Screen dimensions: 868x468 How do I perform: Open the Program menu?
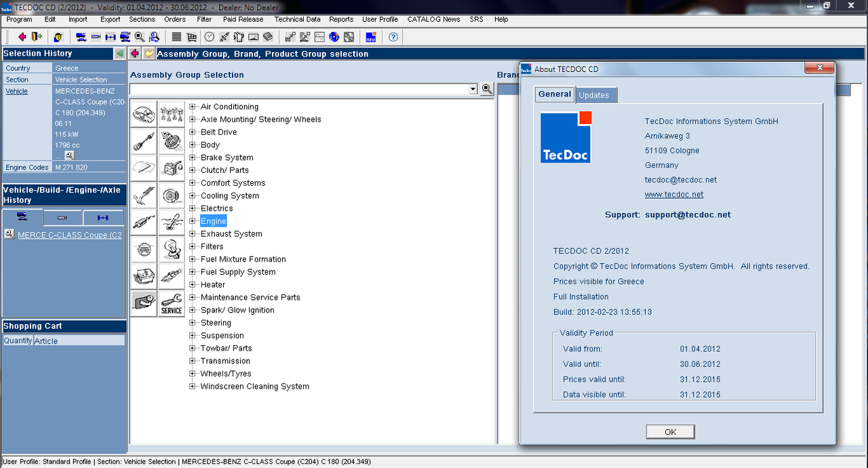tap(19, 19)
